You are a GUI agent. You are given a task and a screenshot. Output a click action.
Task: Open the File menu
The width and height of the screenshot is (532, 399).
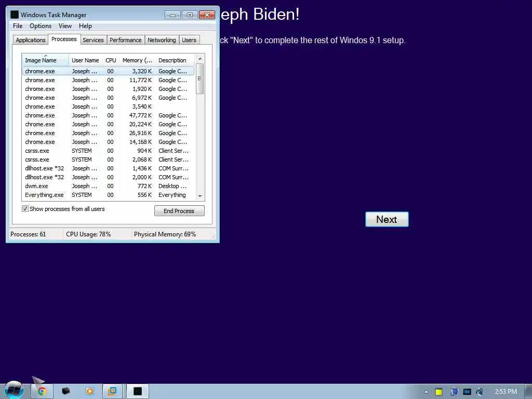tap(18, 26)
